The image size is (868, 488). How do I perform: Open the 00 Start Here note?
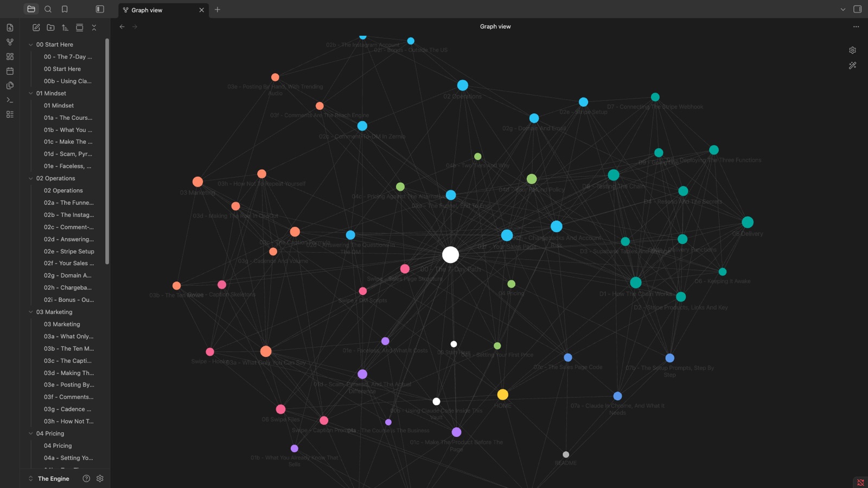point(62,69)
